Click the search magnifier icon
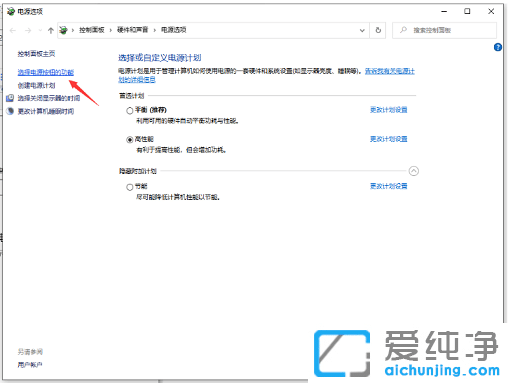 click(x=403, y=30)
